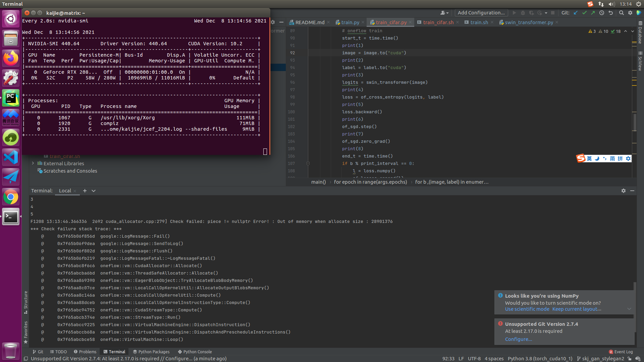Add new terminal session with plus
The height and width of the screenshot is (362, 644).
[x=85, y=191]
